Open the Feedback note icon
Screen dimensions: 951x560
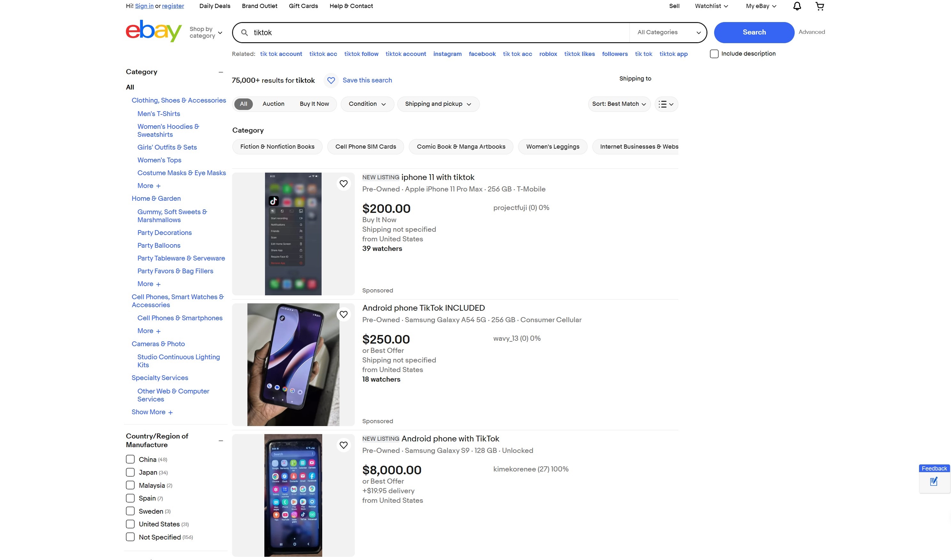(x=934, y=481)
